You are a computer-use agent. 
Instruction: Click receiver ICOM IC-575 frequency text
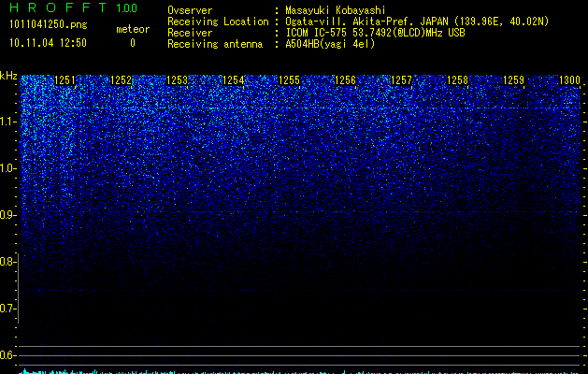[375, 33]
